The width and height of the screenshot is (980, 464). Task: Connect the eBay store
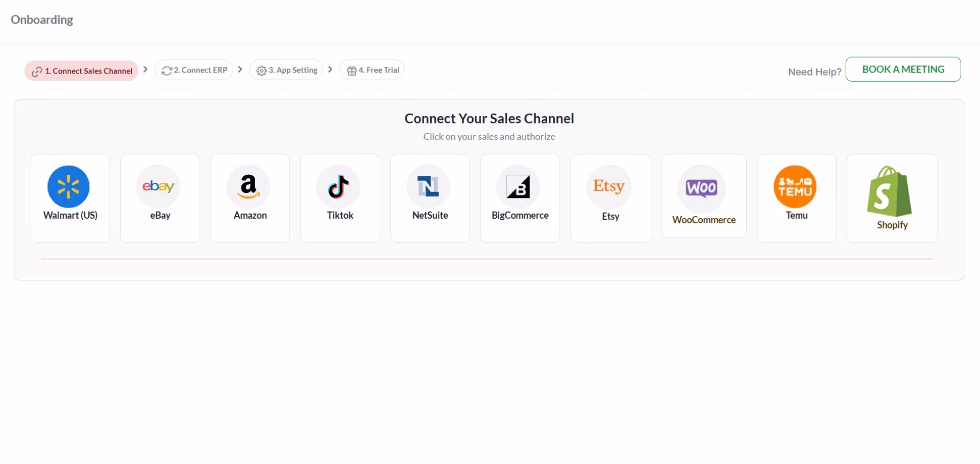coord(160,198)
